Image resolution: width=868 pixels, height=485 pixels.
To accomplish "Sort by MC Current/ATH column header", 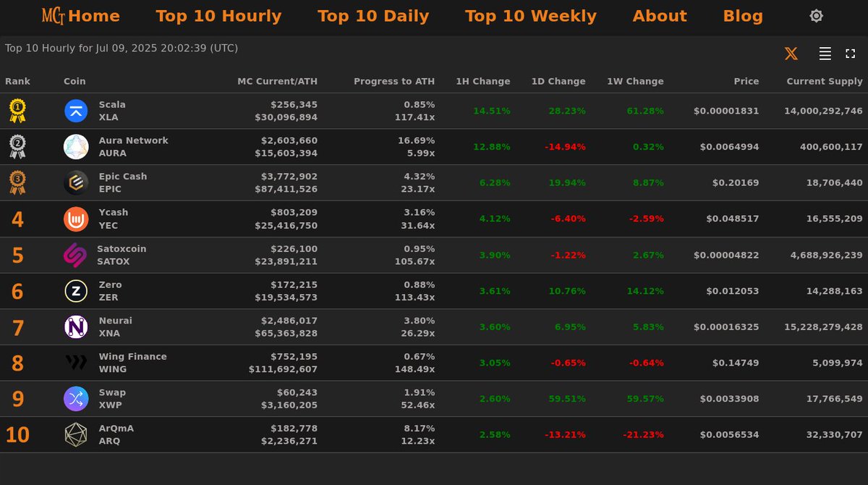I will 278,82.
